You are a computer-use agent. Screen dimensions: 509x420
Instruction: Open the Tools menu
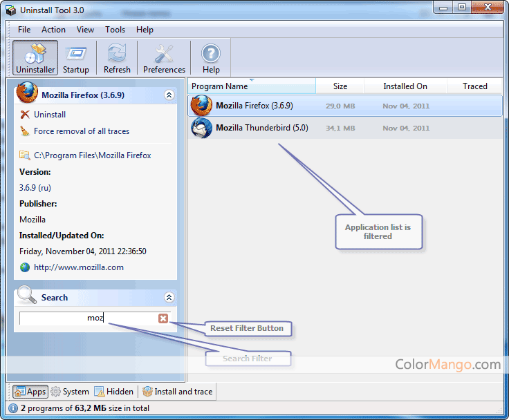(x=115, y=30)
